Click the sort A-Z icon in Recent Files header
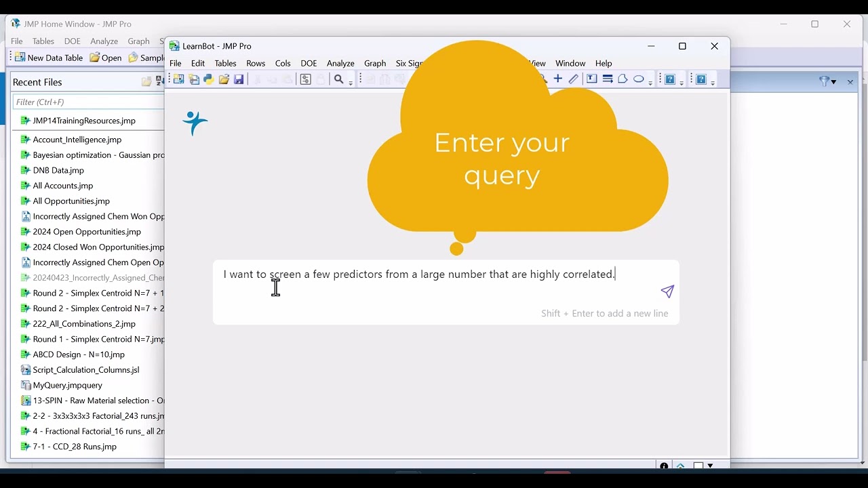 tap(160, 82)
